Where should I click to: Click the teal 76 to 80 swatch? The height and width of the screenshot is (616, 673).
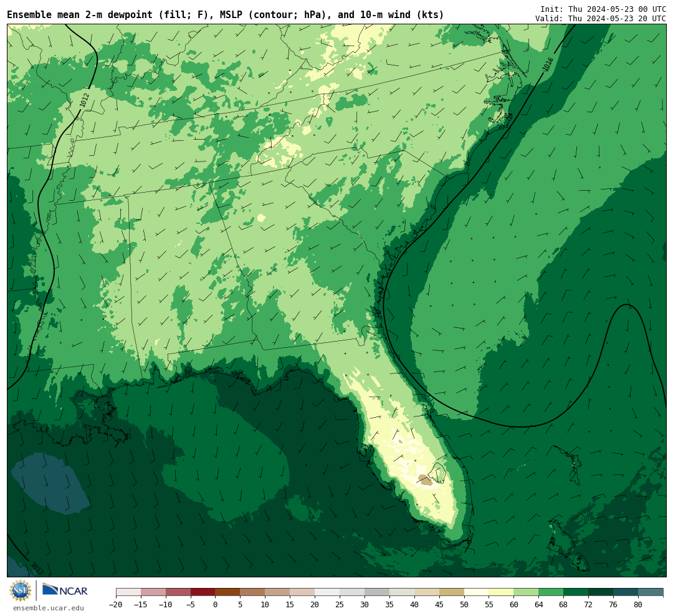pos(626,592)
